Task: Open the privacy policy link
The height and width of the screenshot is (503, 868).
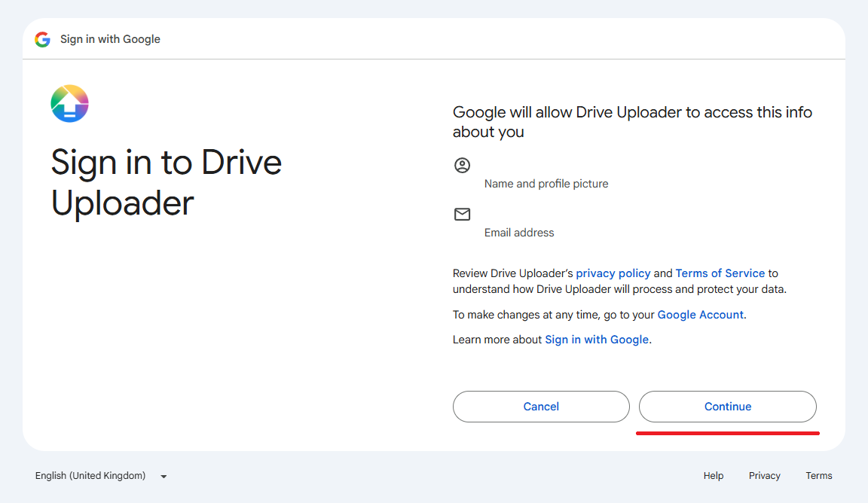Action: click(x=613, y=273)
